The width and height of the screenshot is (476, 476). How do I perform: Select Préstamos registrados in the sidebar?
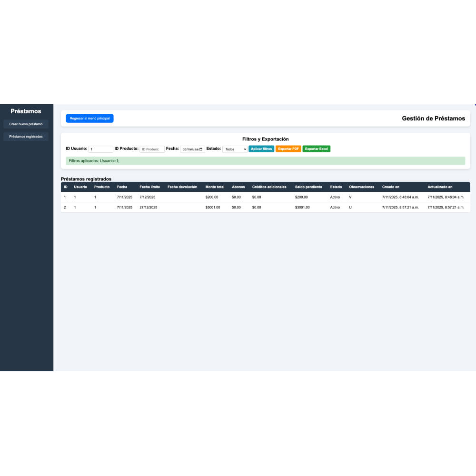26,137
